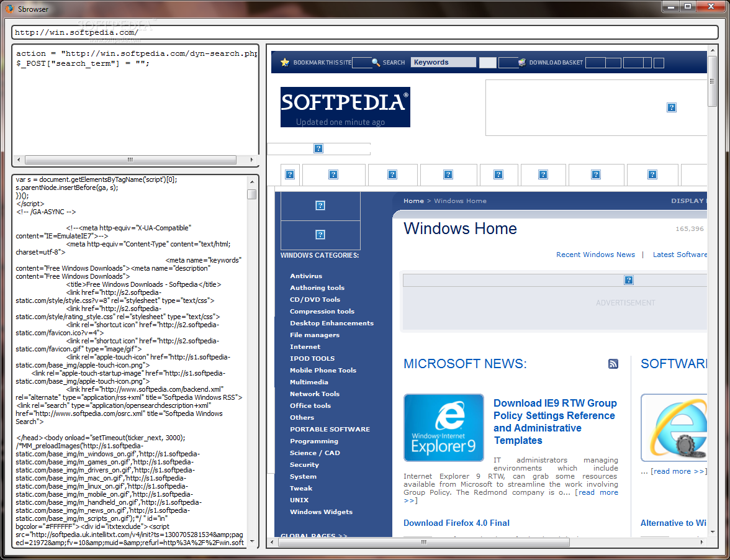Click the Keywords search field
This screenshot has width=730, height=560.
(443, 62)
